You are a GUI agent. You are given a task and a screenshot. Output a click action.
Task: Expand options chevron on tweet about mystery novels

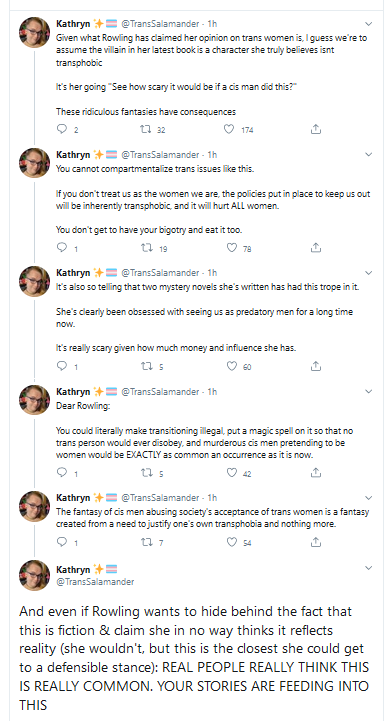pyautogui.click(x=368, y=273)
